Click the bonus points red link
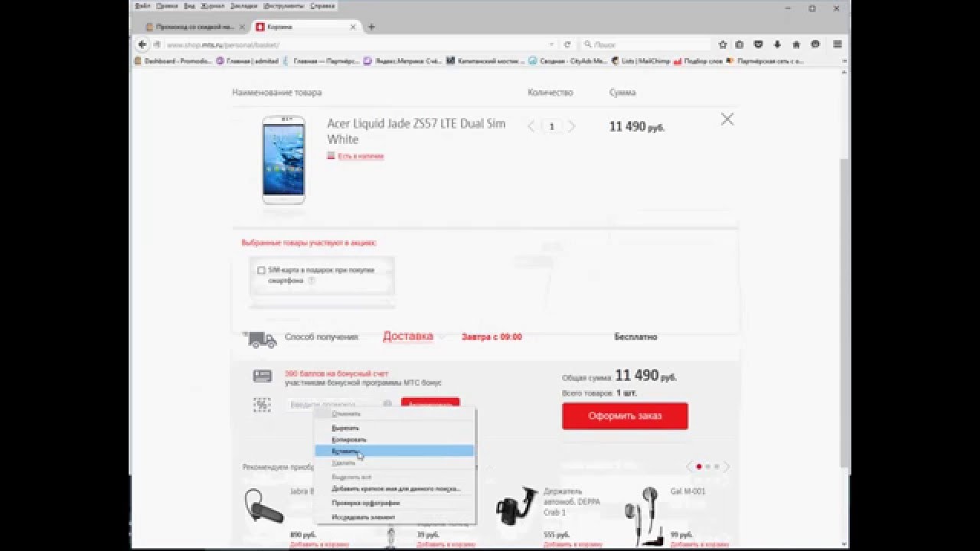Screen dimensions: 980x551 tap(337, 373)
